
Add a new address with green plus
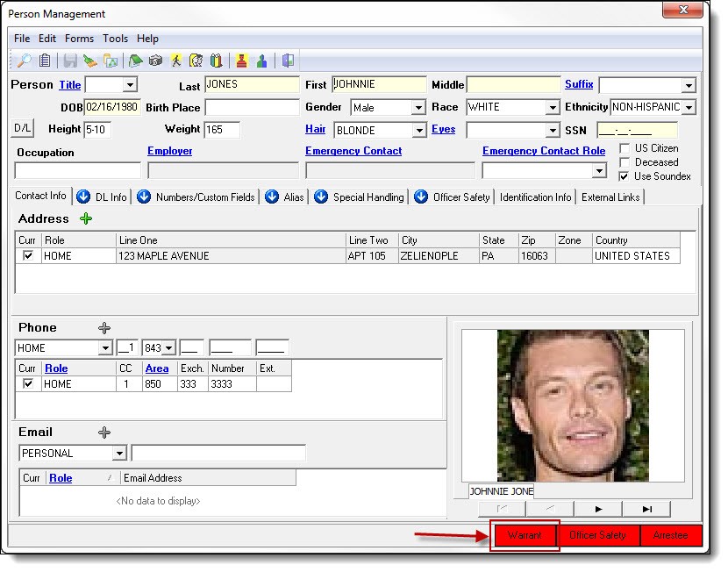tap(86, 218)
